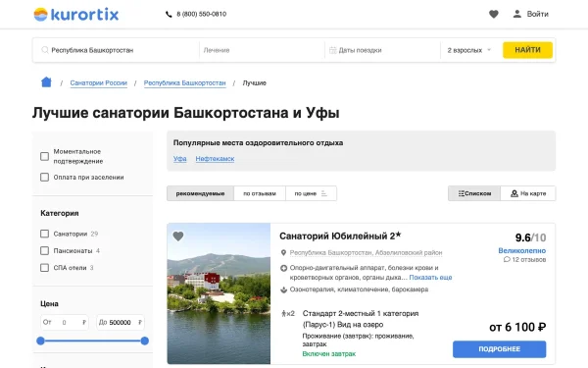Toggle Моментальное подтверждение checkbox
The height and width of the screenshot is (368, 588).
click(44, 156)
